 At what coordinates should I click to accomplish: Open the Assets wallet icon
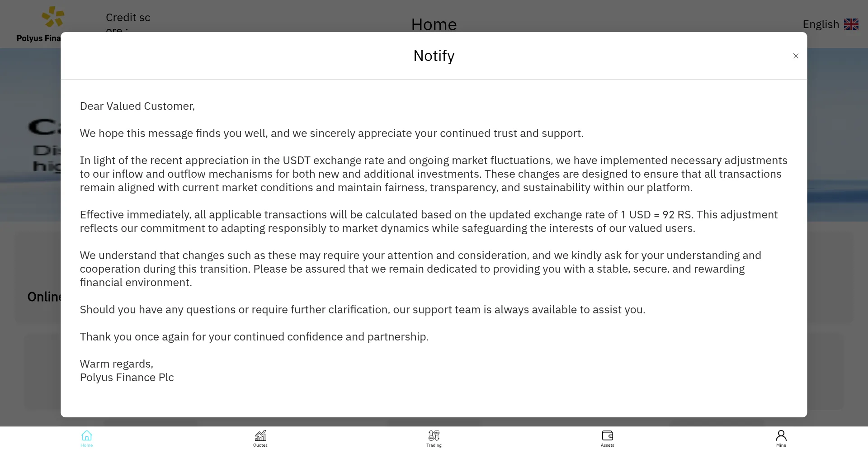click(608, 435)
